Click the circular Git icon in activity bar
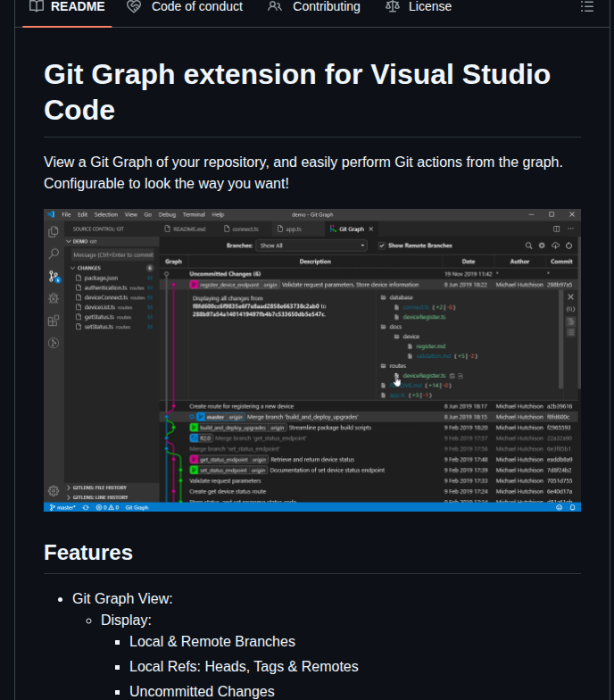Viewport: 614px width, 700px height. point(54,343)
